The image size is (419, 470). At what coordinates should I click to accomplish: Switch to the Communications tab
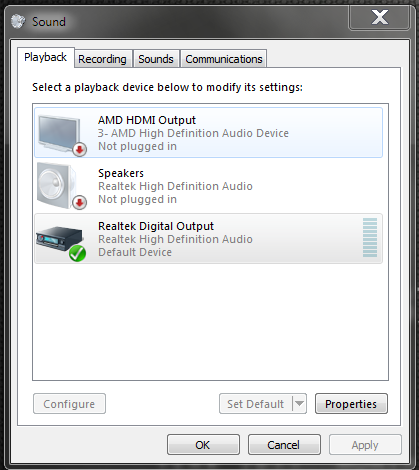point(224,59)
